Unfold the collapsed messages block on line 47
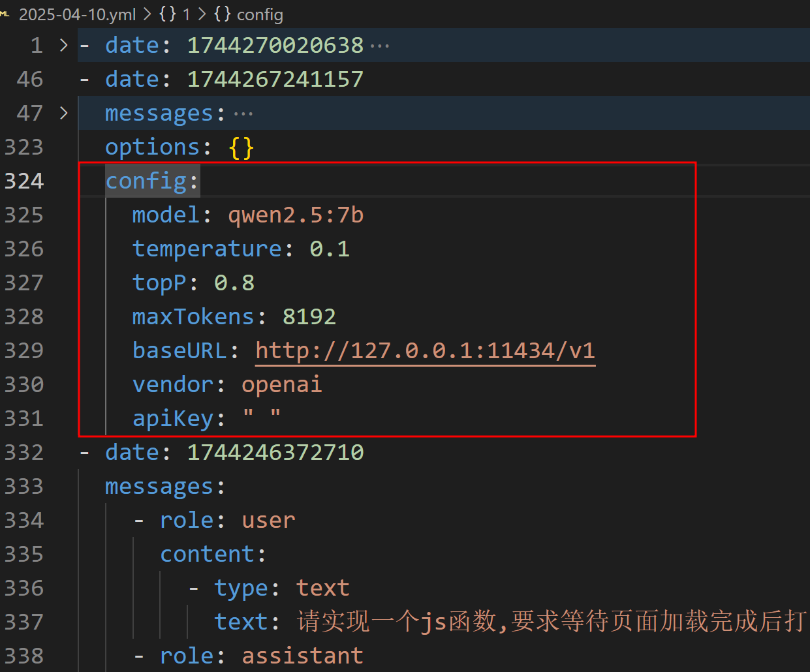 (63, 113)
